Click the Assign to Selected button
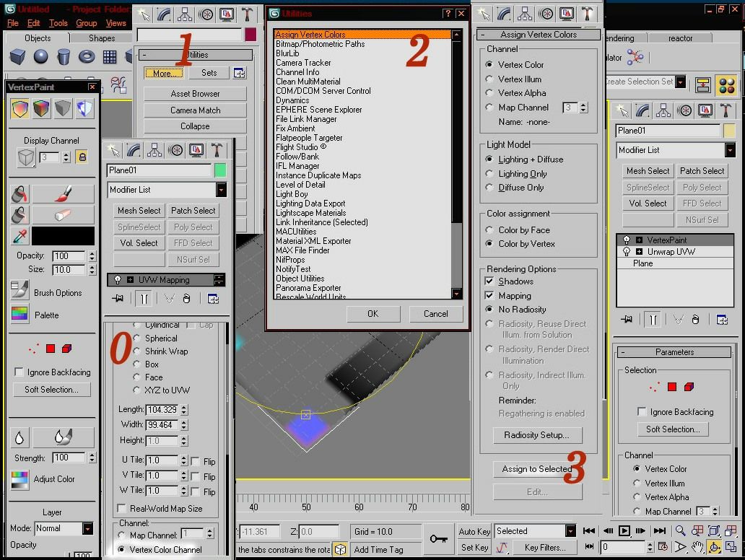 537,469
